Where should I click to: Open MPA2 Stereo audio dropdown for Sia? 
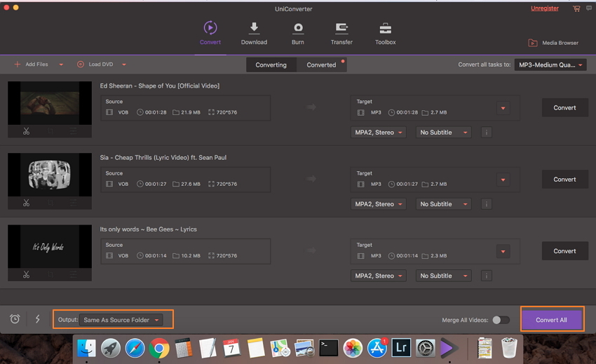tap(378, 204)
